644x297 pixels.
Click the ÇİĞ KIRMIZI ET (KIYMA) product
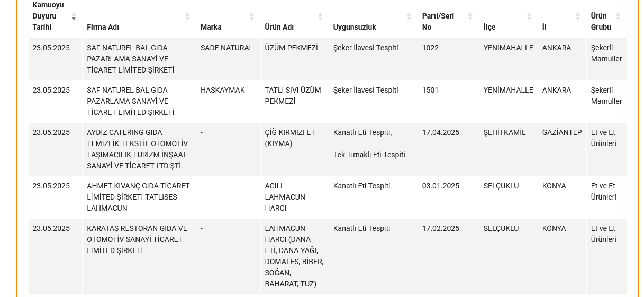pyautogui.click(x=290, y=138)
